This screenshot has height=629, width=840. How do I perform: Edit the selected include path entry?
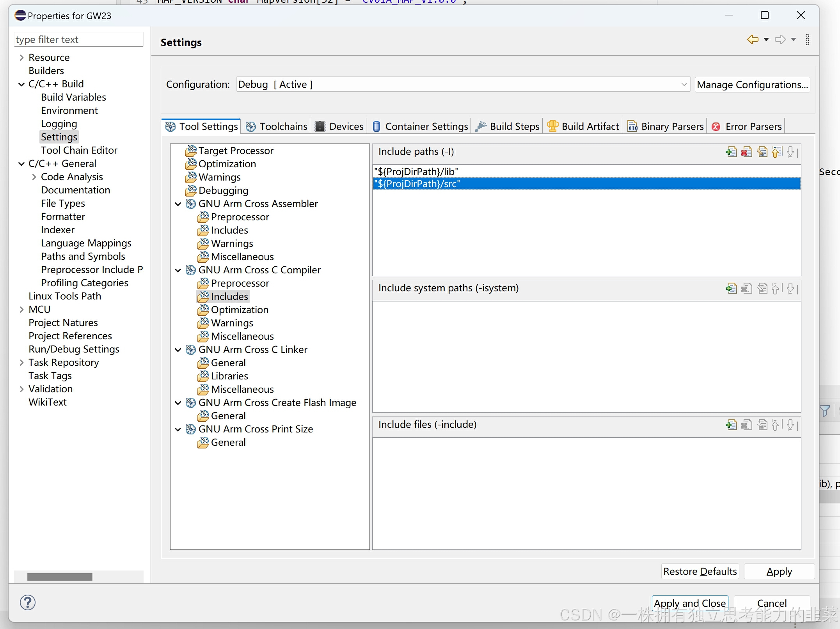762,152
